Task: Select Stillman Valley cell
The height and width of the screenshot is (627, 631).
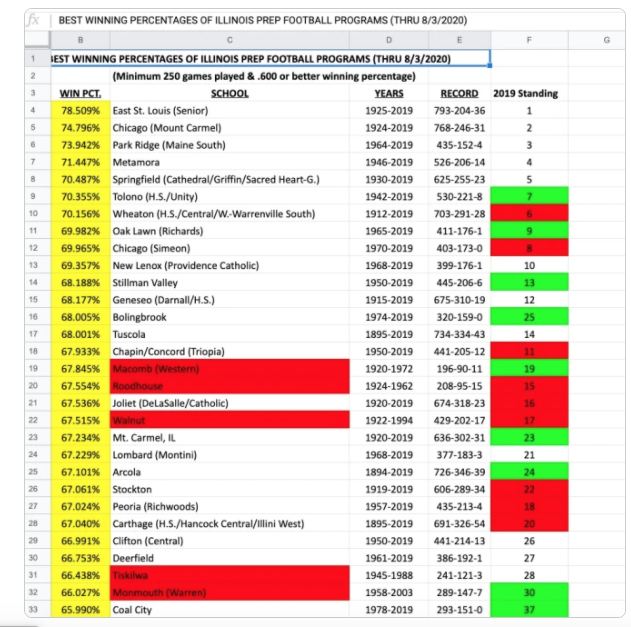Action: 229,283
